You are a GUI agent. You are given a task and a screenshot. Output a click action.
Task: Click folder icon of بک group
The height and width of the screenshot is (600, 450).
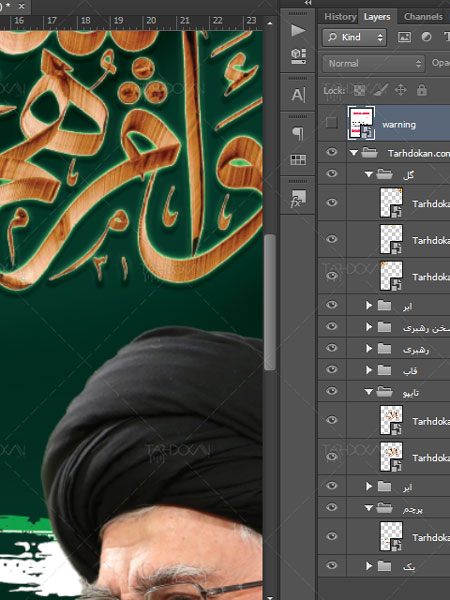(x=385, y=566)
